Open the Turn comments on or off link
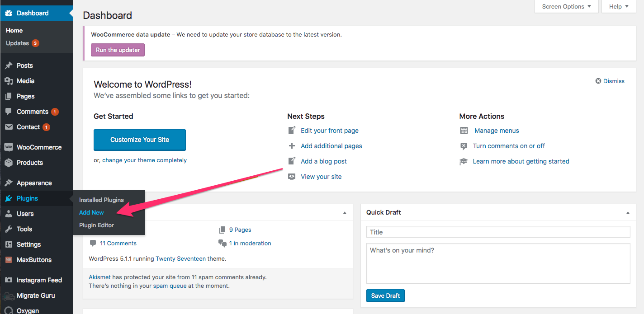644x314 pixels. pos(509,146)
